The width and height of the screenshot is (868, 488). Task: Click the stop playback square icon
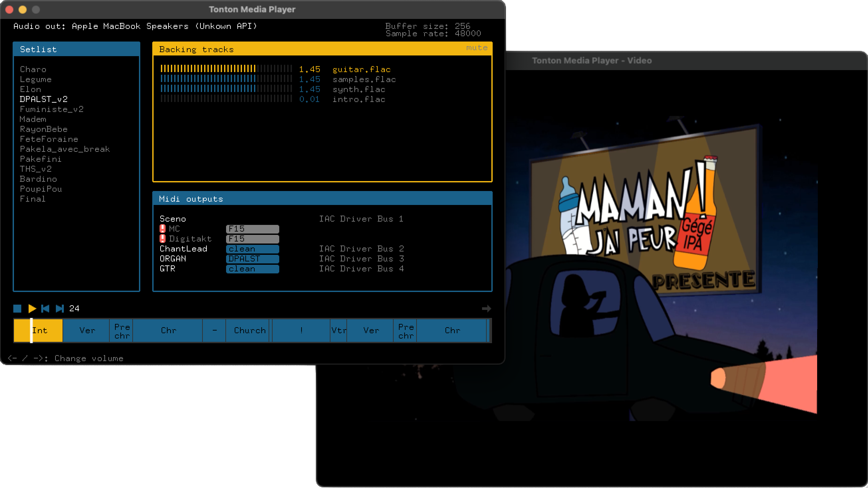pos(18,309)
